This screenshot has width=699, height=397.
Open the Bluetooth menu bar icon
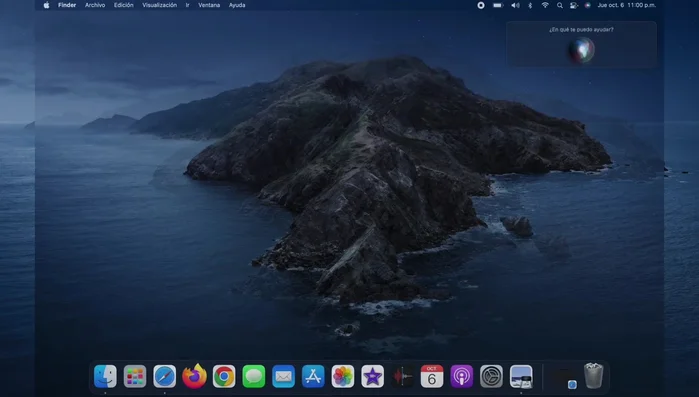pyautogui.click(x=530, y=5)
